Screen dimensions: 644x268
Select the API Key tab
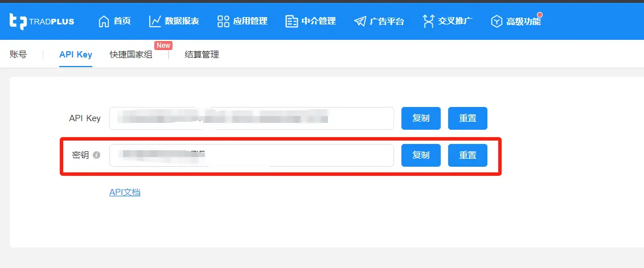[x=76, y=55]
